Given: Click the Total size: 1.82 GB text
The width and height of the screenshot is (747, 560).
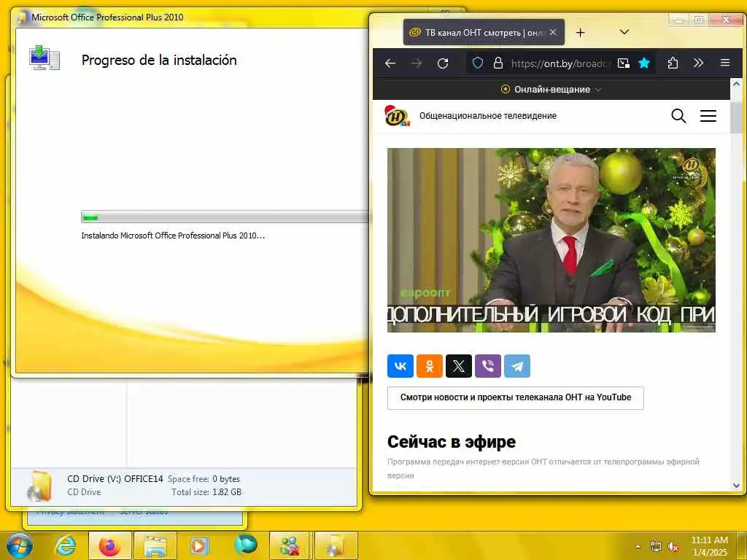Looking at the screenshot, I should 206,492.
